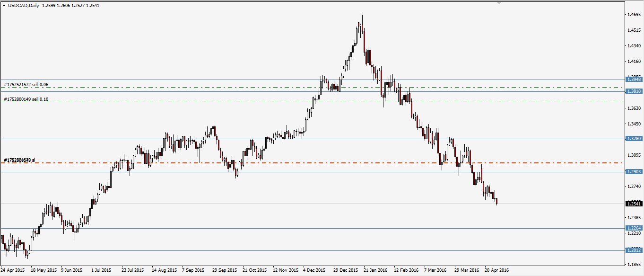Image resolution: width=644 pixels, height=276 pixels.
Task: Select the orange stop-loss order label ending in sl
Action: pos(19,160)
